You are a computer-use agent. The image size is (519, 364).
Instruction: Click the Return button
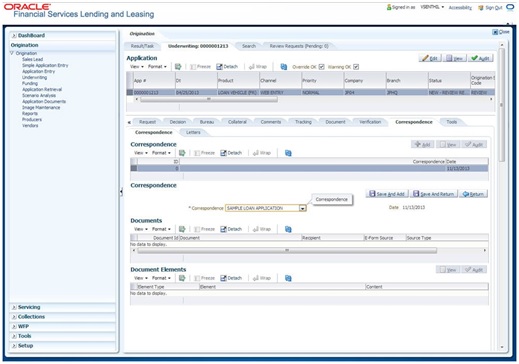pyautogui.click(x=473, y=194)
